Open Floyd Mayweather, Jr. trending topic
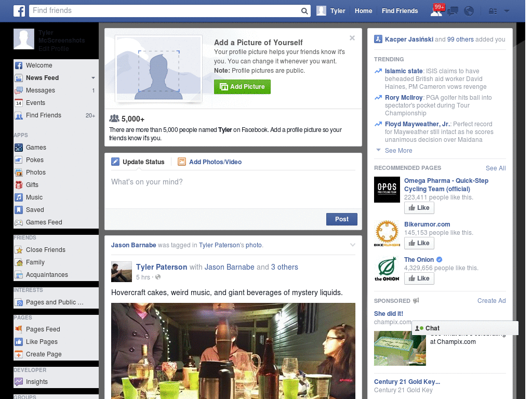The width and height of the screenshot is (532, 399). click(417, 124)
